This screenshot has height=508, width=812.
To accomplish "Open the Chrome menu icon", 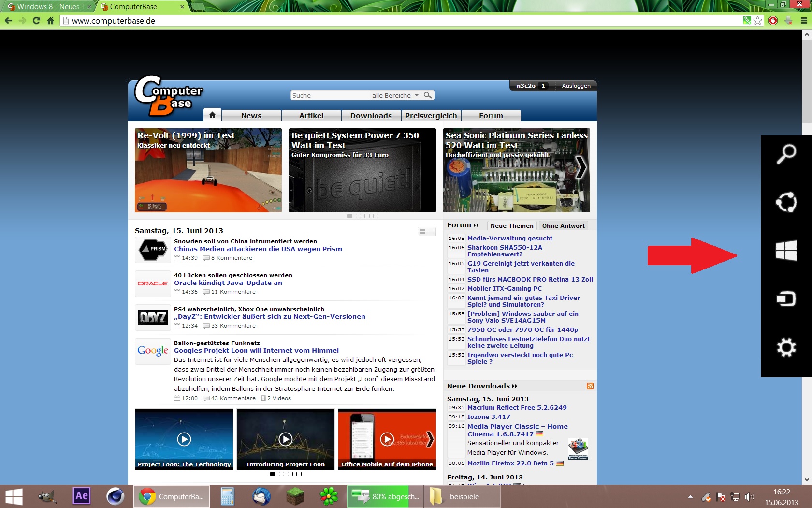I will click(x=804, y=21).
